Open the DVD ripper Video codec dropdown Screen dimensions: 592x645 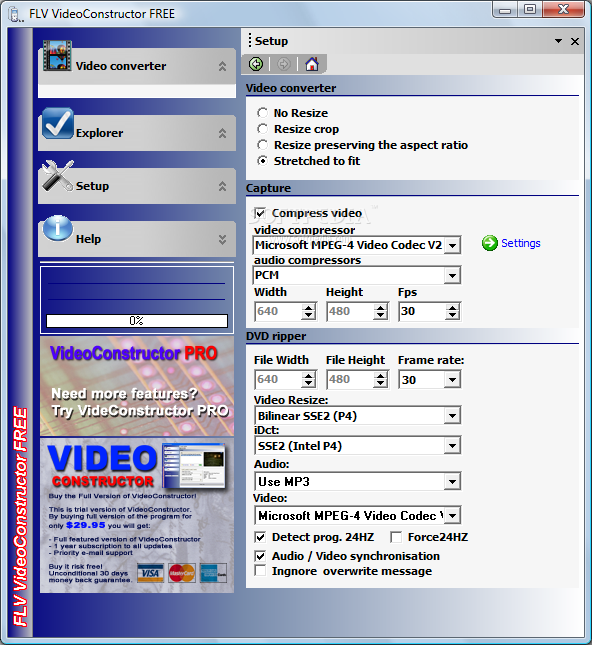pos(453,515)
